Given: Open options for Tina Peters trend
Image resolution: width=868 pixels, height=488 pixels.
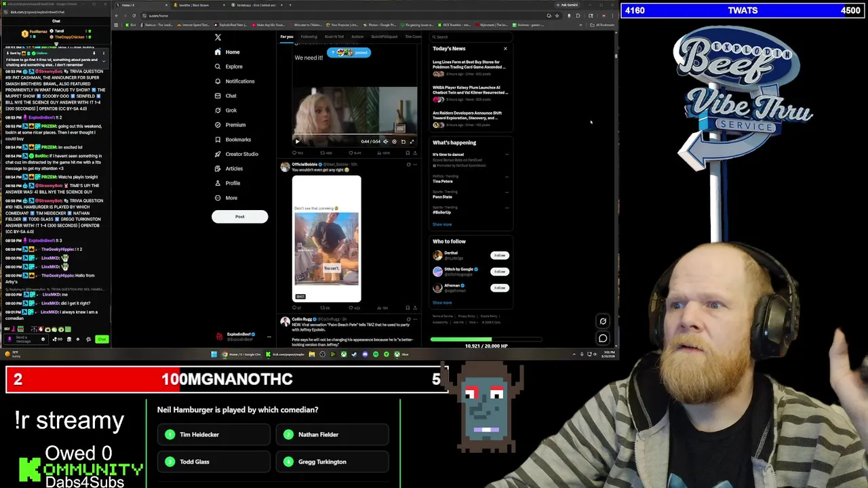Looking at the screenshot, I should (x=507, y=177).
